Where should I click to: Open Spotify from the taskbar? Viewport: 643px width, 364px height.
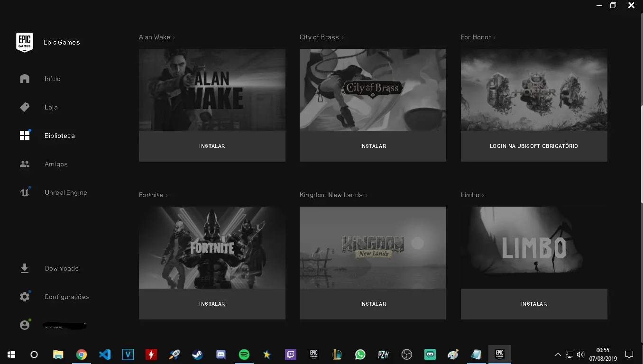coord(244,354)
